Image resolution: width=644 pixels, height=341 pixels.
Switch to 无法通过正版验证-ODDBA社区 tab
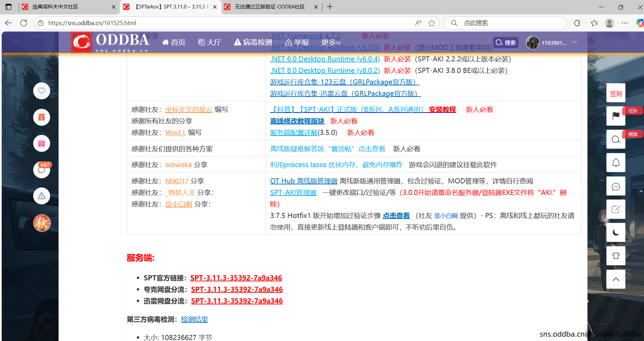pos(271,7)
